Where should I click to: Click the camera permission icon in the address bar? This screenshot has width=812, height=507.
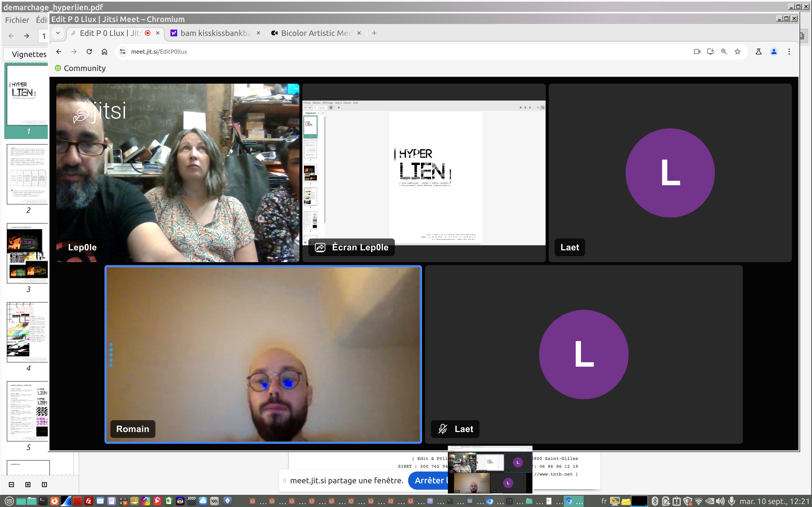pos(697,52)
